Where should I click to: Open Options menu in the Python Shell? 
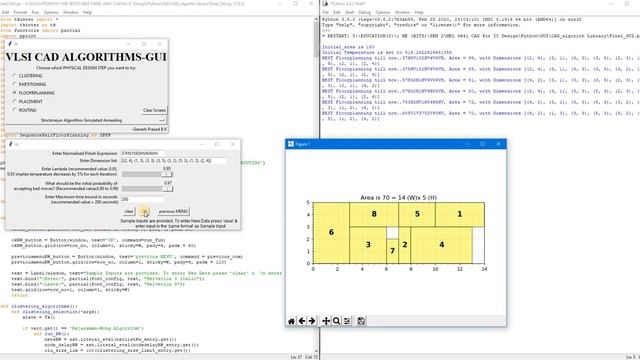(382, 13)
